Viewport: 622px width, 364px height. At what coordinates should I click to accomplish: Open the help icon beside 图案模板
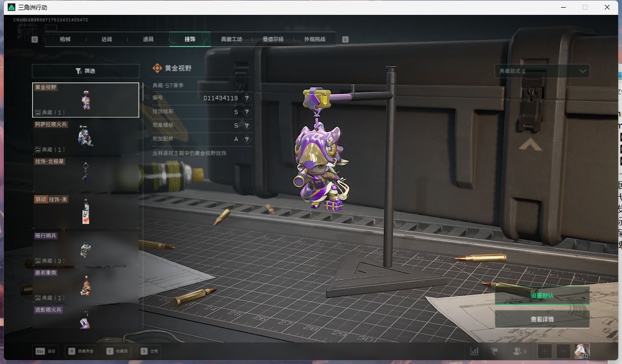point(247,126)
